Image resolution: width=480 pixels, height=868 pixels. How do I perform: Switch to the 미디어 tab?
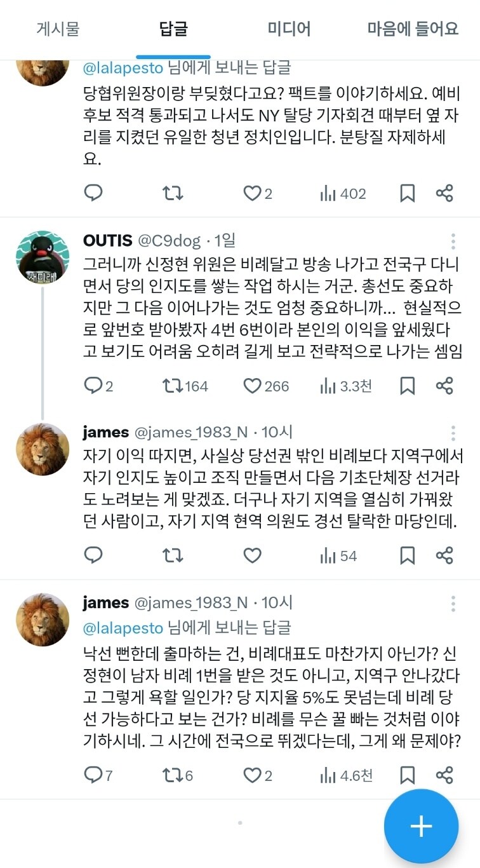pos(286,29)
